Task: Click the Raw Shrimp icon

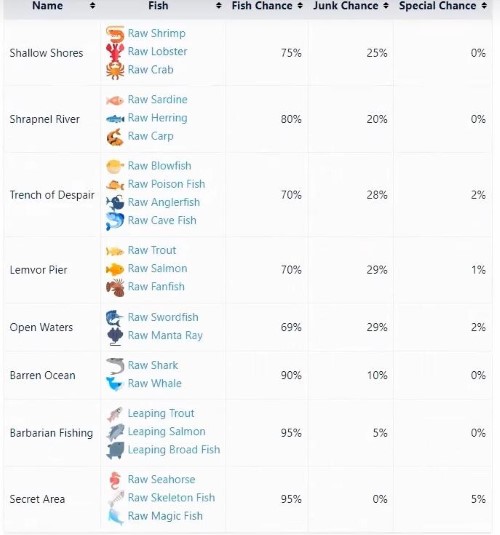Action: pos(115,33)
